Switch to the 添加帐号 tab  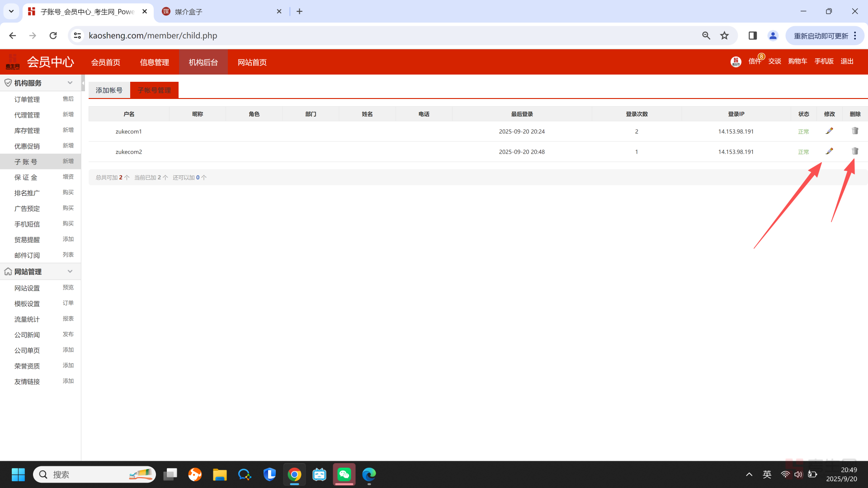109,90
